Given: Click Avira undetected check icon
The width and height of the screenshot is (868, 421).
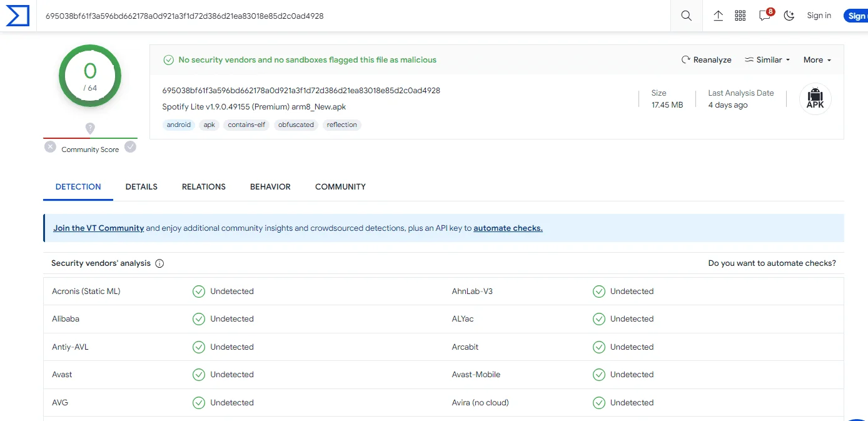Looking at the screenshot, I should coord(599,403).
